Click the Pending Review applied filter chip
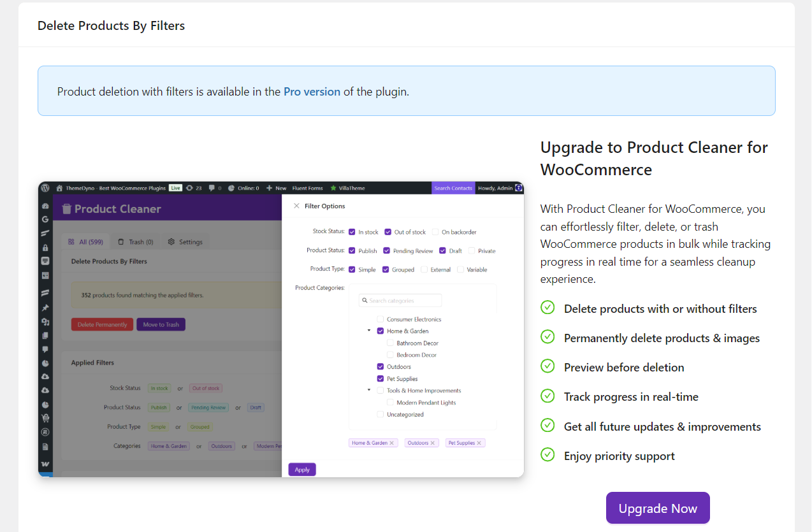 [208, 408]
